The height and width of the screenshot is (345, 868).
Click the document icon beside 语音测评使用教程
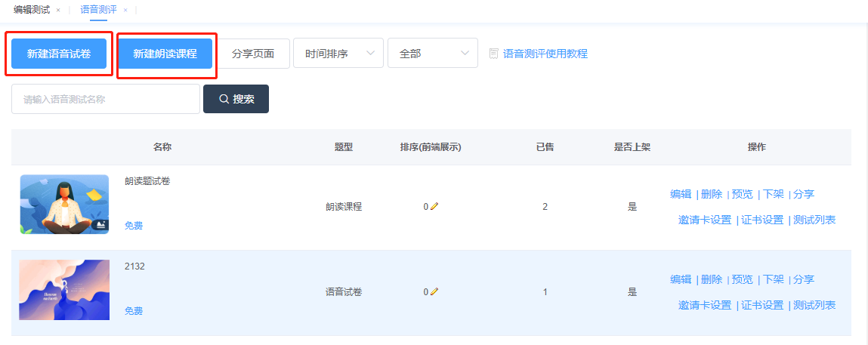coord(494,54)
